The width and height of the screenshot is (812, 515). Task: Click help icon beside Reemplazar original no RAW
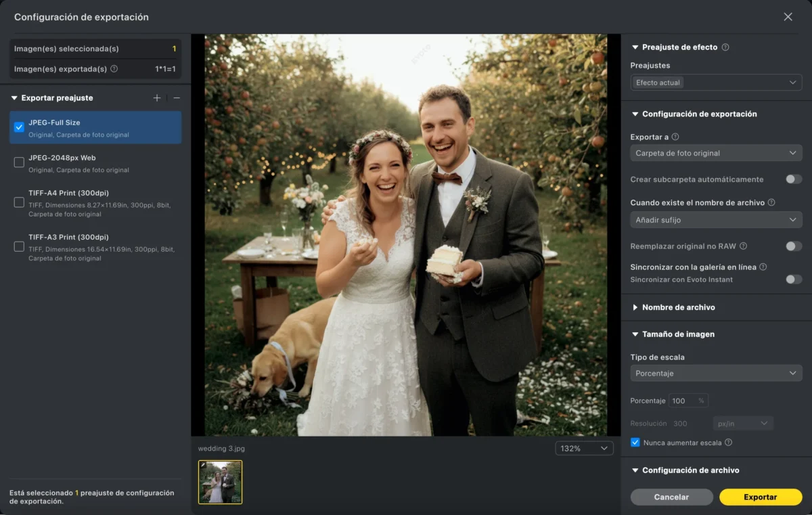743,246
